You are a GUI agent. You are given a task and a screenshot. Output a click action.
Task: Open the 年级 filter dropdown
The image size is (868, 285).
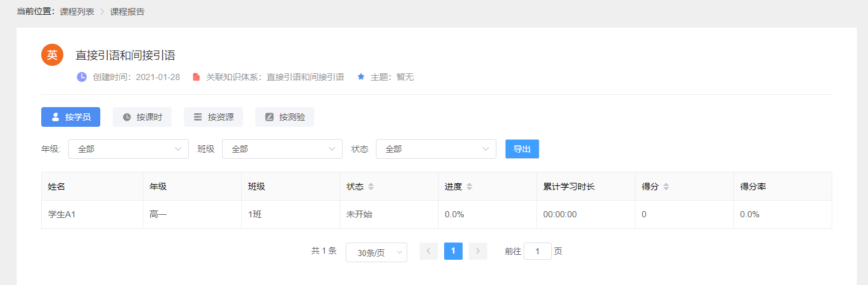coord(129,149)
